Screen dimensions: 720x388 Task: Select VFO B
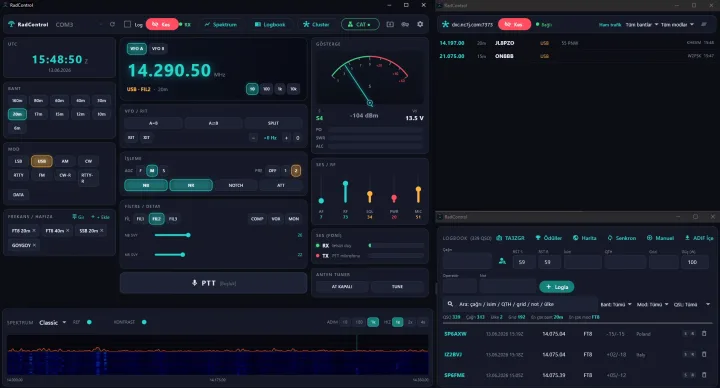pyautogui.click(x=158, y=49)
